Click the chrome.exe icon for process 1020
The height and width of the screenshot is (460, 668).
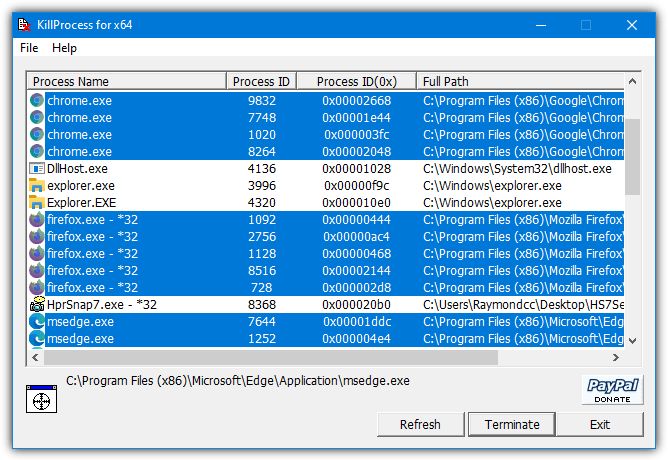(x=37, y=135)
